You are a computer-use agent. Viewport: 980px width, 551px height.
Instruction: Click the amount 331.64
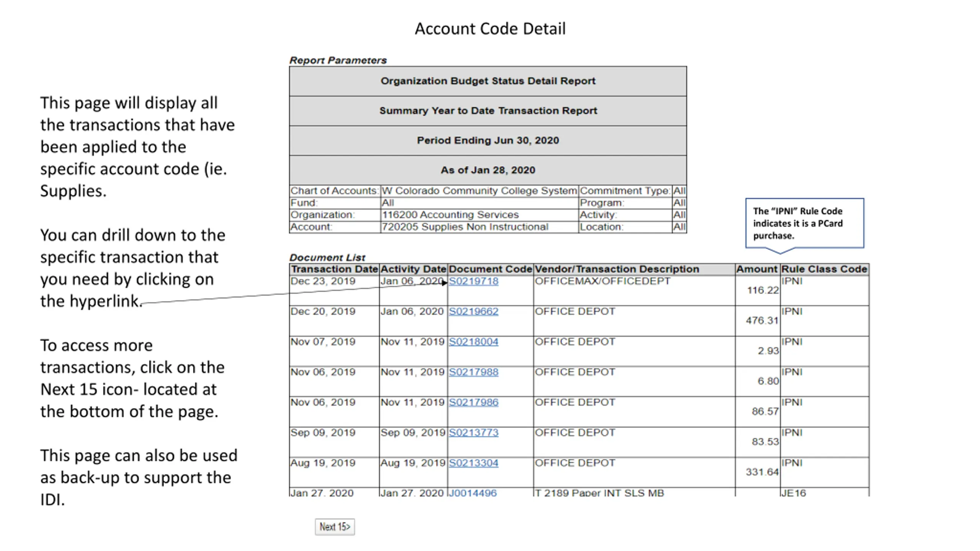(762, 472)
